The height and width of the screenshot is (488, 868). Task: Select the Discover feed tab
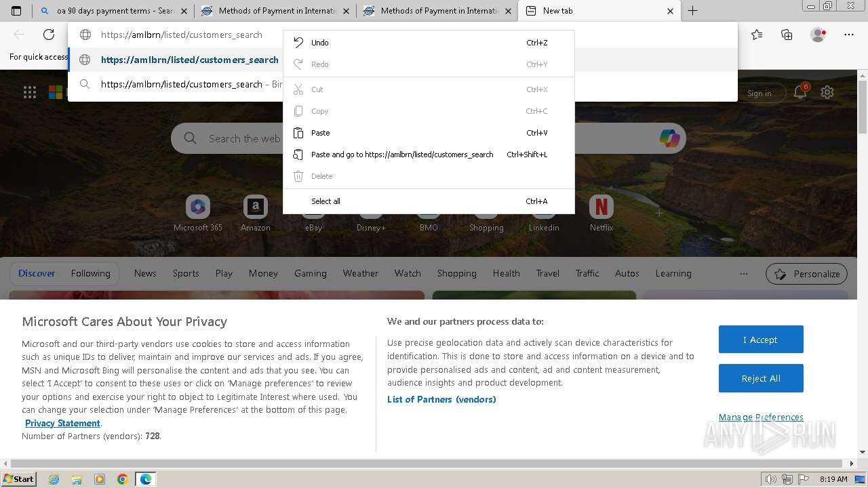[x=37, y=273]
